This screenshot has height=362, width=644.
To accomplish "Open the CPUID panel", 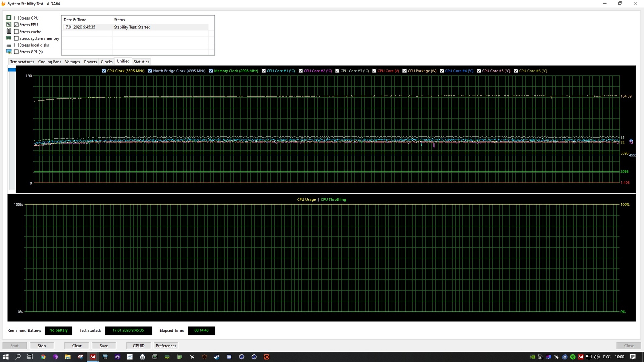I will pyautogui.click(x=139, y=346).
